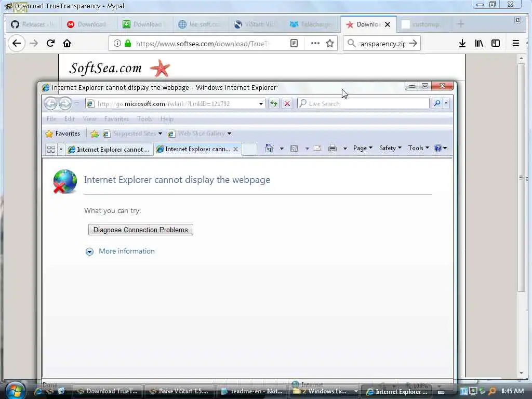Click the IE Home icon in command bar
The image size is (532, 399).
269,148
